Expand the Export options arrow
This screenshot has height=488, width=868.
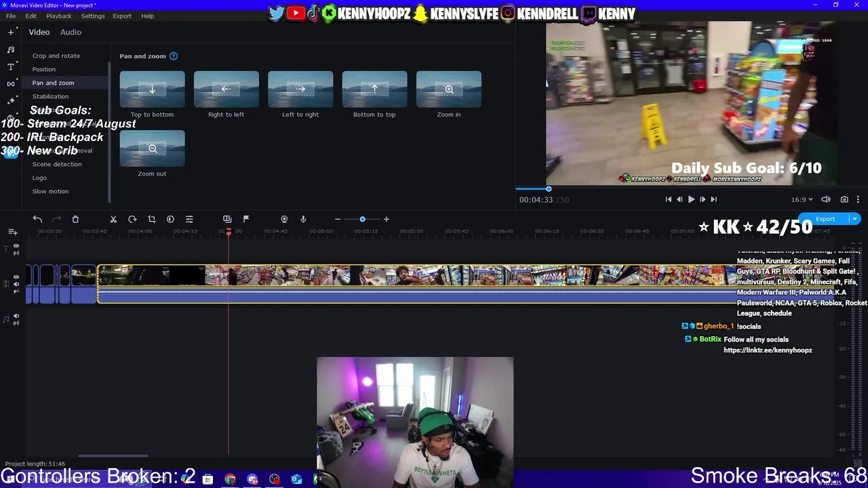(855, 219)
